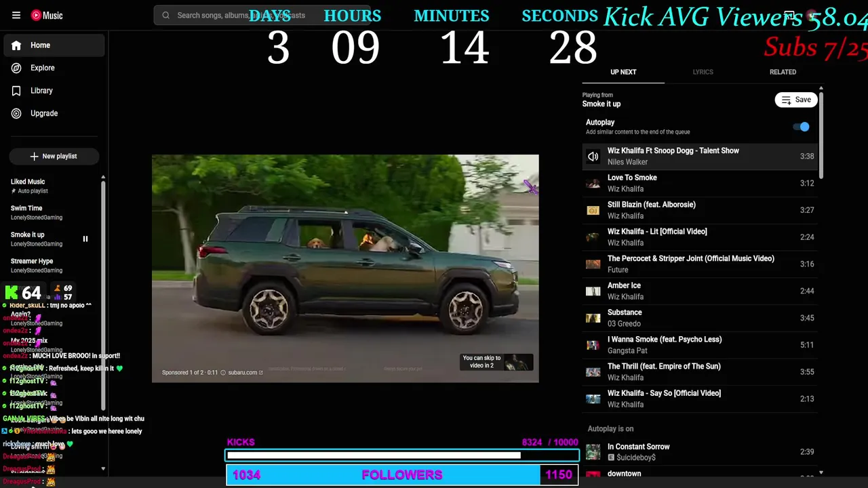Click The Thrill track thumbnail

tap(593, 372)
